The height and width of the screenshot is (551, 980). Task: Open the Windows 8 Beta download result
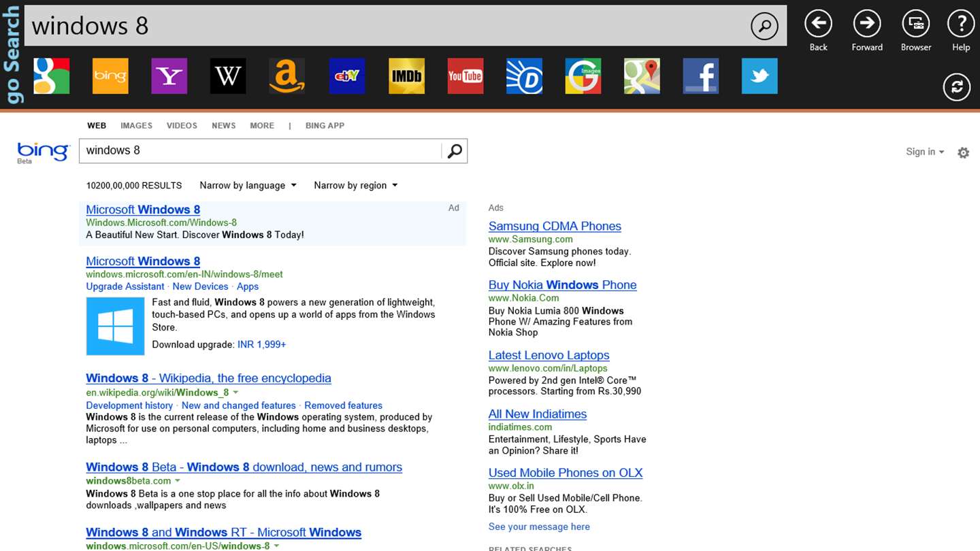click(244, 467)
